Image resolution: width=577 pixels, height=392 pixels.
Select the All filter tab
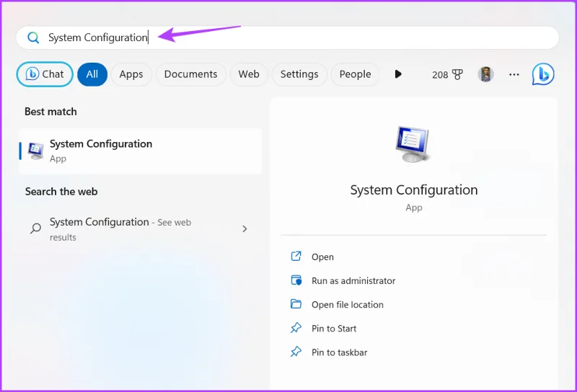92,74
